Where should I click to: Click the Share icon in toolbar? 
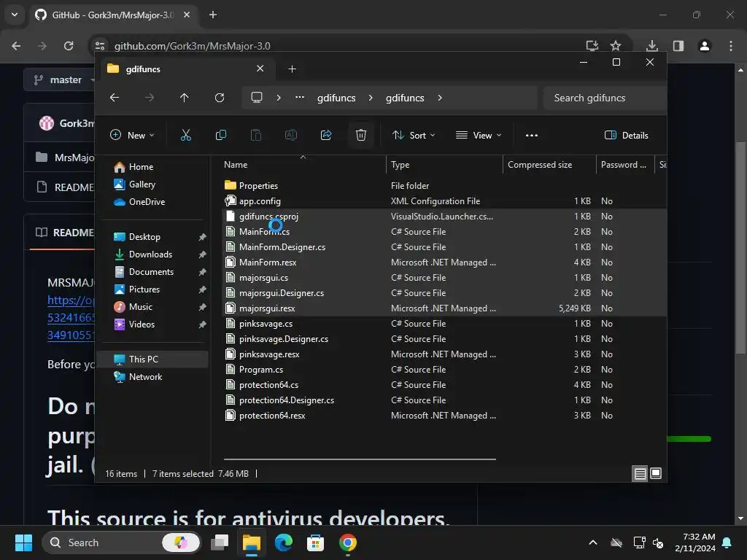(x=326, y=135)
